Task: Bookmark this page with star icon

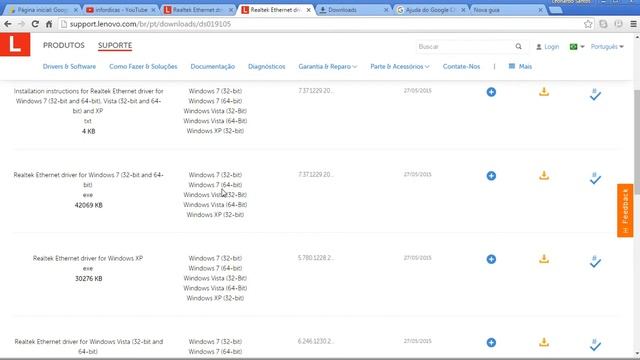Action: click(x=588, y=24)
